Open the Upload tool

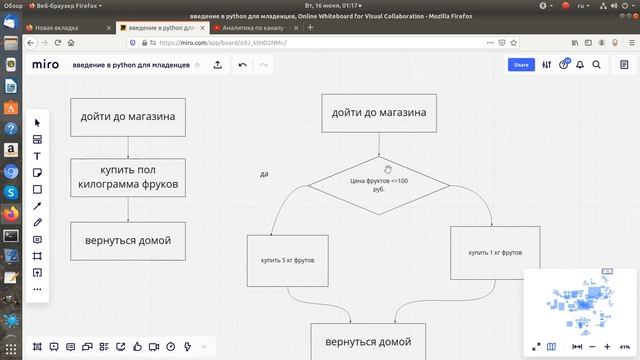(37, 273)
